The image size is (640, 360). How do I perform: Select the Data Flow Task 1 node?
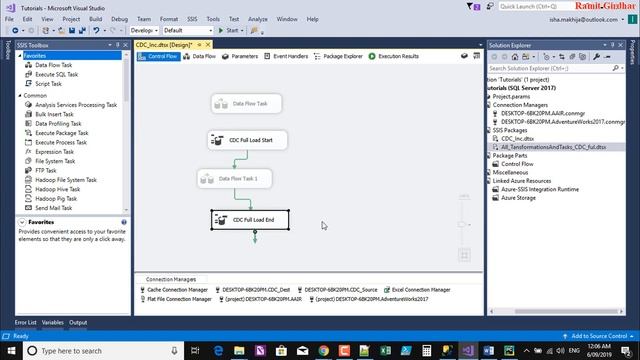(x=235, y=179)
